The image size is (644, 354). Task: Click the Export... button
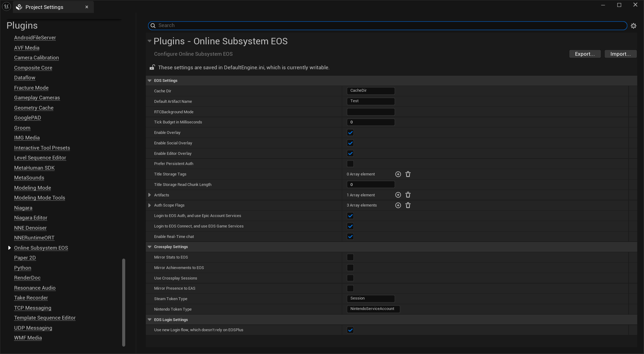tap(585, 54)
